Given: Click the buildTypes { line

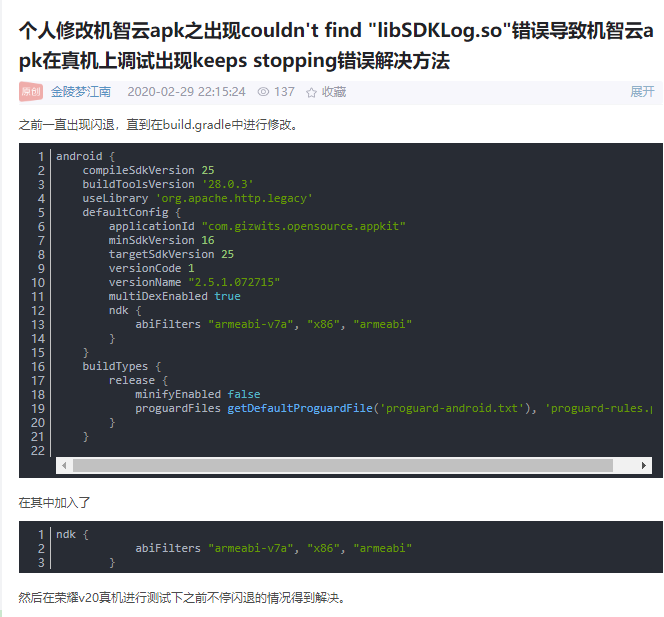Looking at the screenshot, I should click(x=122, y=366).
